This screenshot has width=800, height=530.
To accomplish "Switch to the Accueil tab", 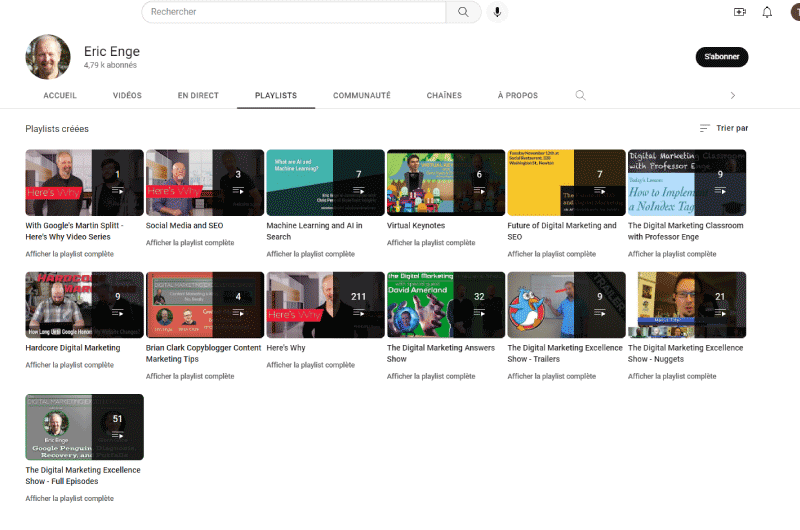I will (x=60, y=95).
